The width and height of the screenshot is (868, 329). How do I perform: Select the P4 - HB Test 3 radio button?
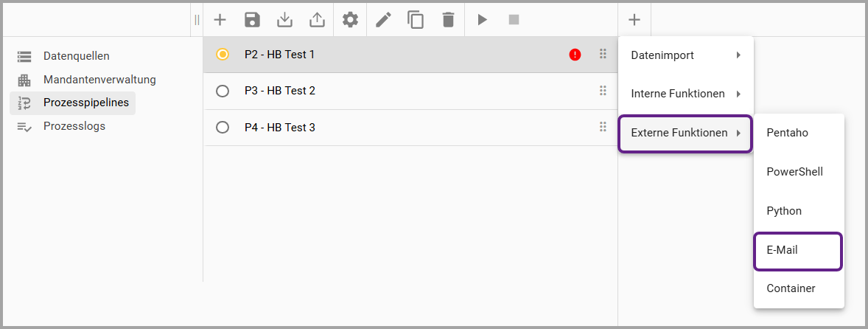click(223, 128)
